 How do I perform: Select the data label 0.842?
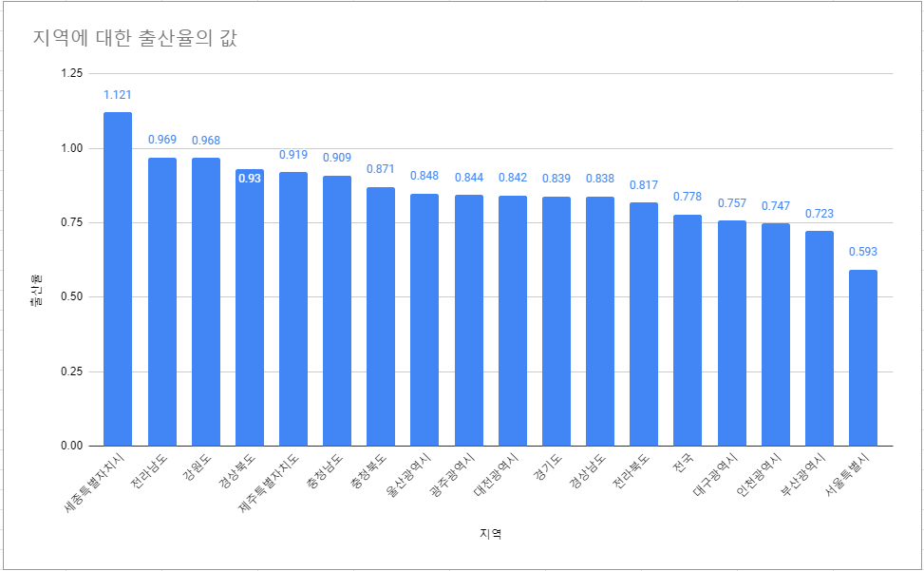[513, 178]
